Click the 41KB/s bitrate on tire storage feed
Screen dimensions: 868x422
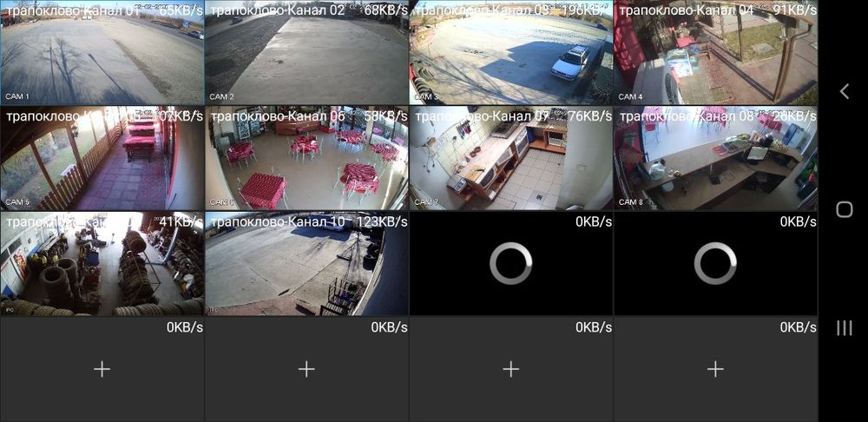pyautogui.click(x=181, y=222)
